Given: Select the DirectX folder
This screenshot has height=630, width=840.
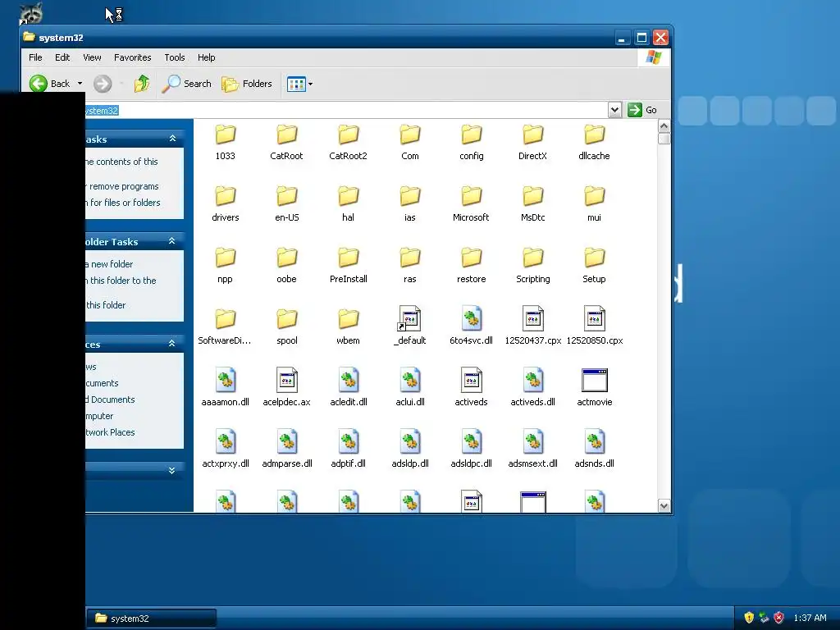Looking at the screenshot, I should 533,143.
